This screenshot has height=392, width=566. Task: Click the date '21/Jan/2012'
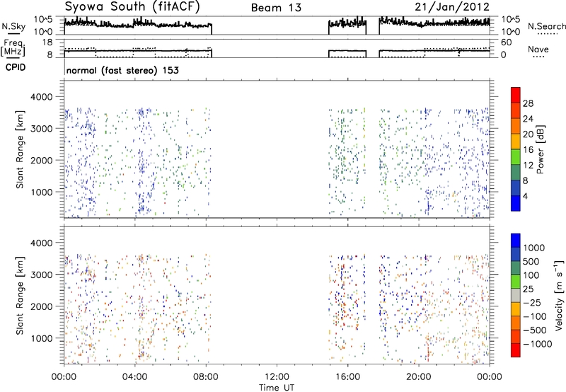tap(452, 7)
